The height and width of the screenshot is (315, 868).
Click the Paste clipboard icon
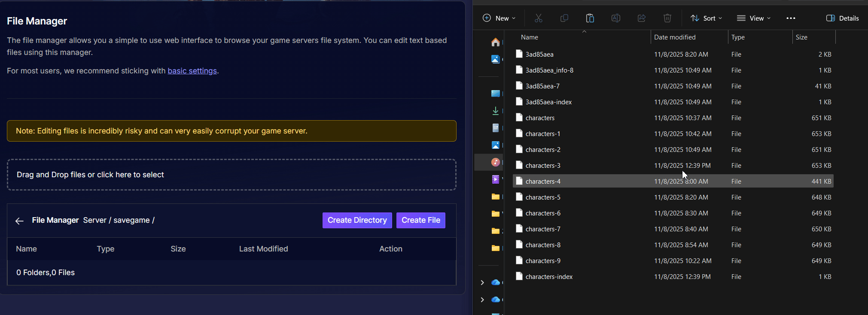(x=590, y=18)
